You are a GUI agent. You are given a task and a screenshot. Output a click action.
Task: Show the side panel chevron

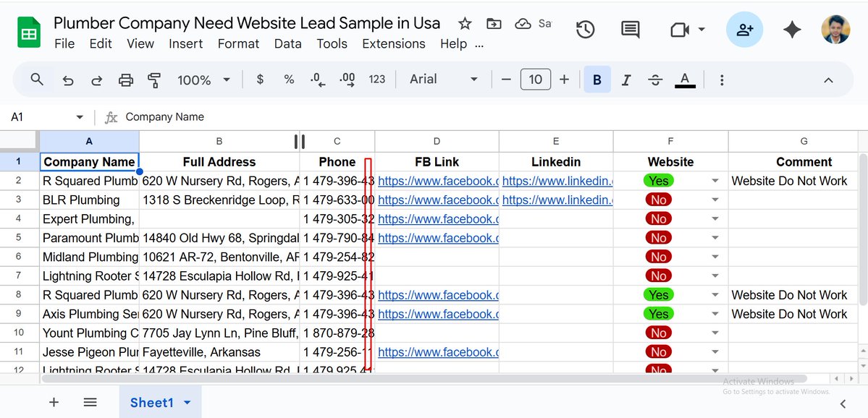point(843,403)
